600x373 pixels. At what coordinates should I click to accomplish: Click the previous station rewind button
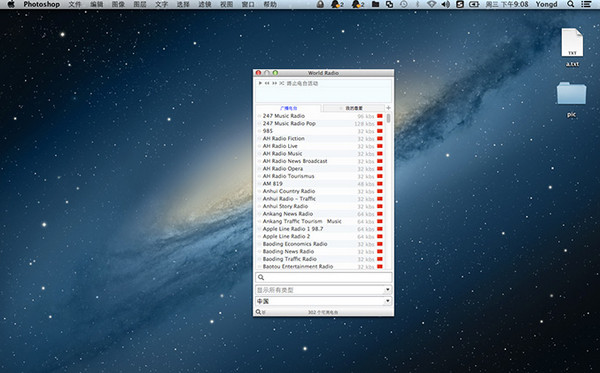click(x=267, y=83)
